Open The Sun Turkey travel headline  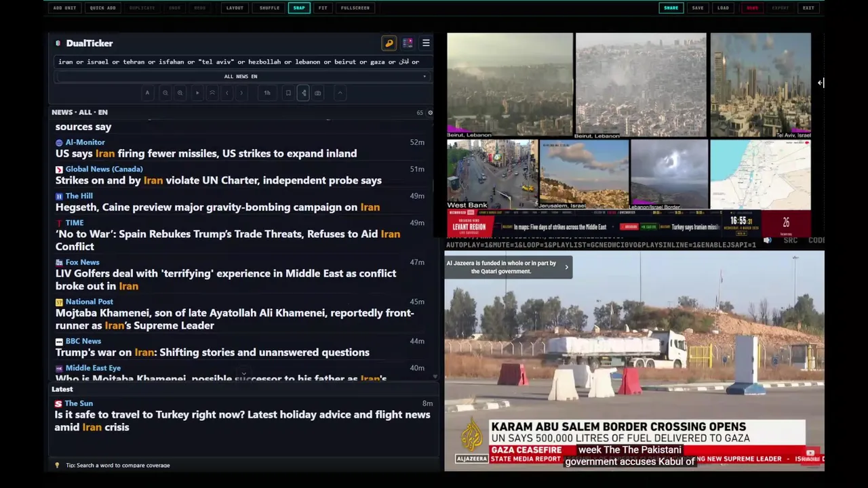[242, 421]
